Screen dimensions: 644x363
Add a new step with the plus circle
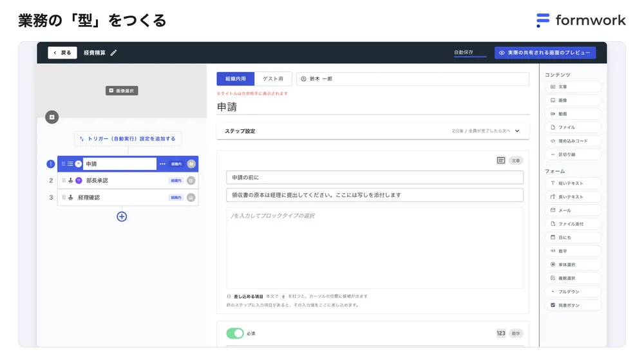pos(122,216)
